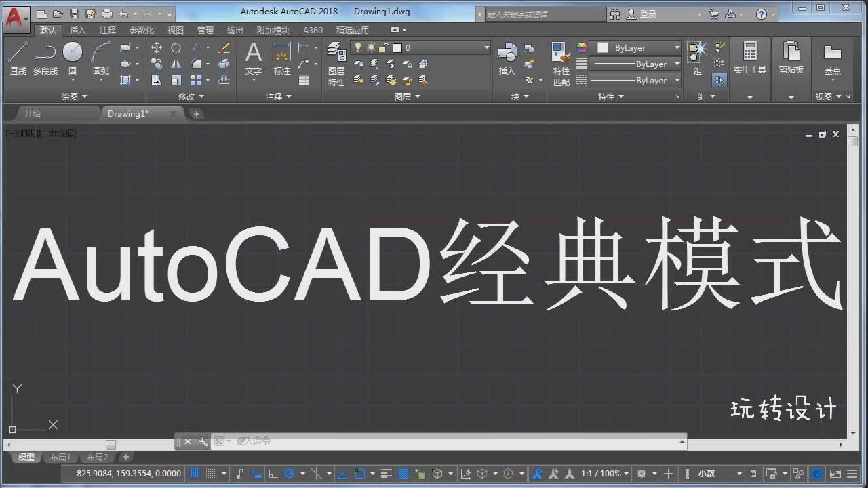868x488 pixels.
Task: Toggle grid display in status bar
Action: click(x=195, y=474)
